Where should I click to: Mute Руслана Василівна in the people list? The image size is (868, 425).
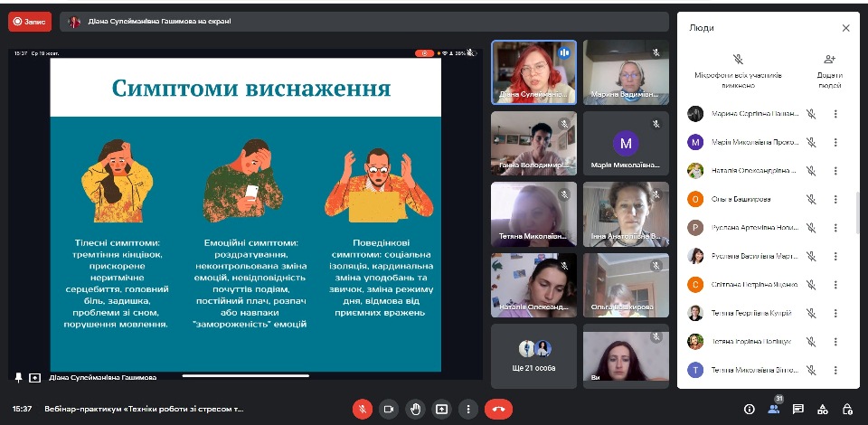[x=810, y=256]
